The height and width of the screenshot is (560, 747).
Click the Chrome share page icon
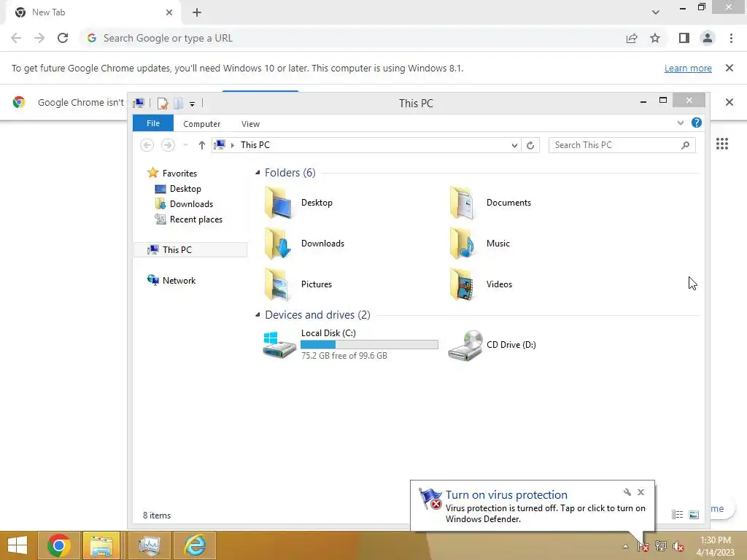632,38
